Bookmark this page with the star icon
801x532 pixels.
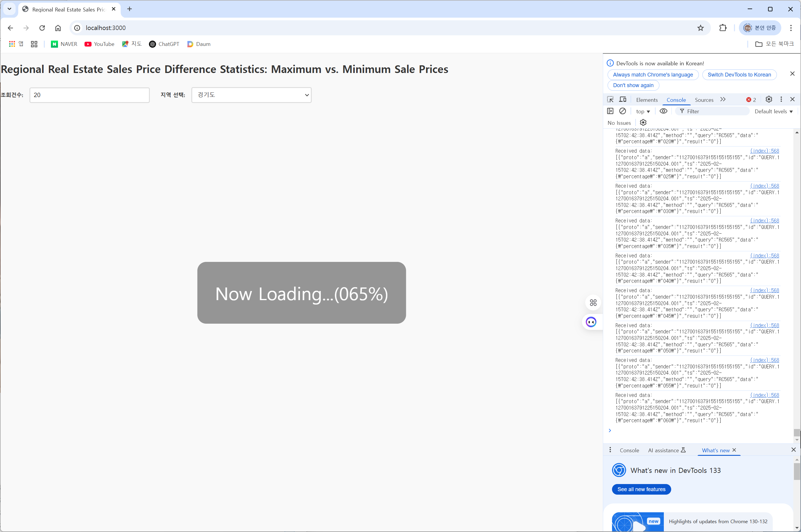pos(701,28)
